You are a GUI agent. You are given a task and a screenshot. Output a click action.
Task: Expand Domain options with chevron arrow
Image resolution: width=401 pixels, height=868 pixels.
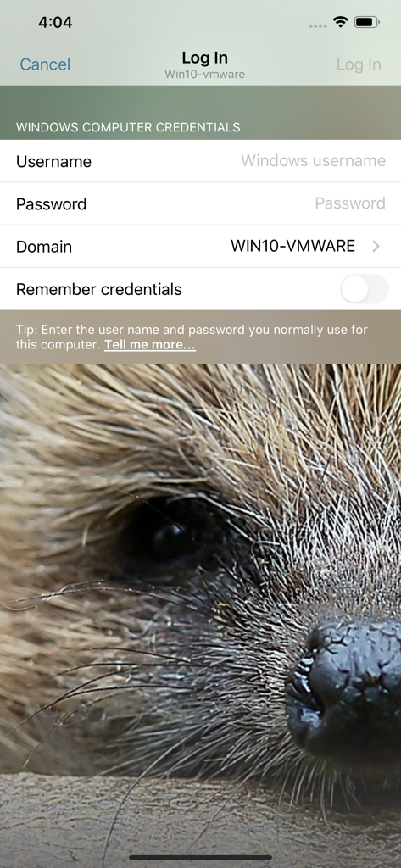[x=376, y=247]
